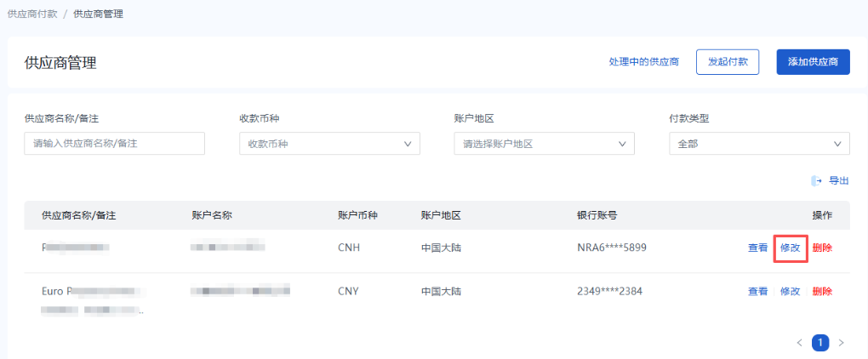Click the 发起付款 button
868x359 pixels.
coord(728,62)
